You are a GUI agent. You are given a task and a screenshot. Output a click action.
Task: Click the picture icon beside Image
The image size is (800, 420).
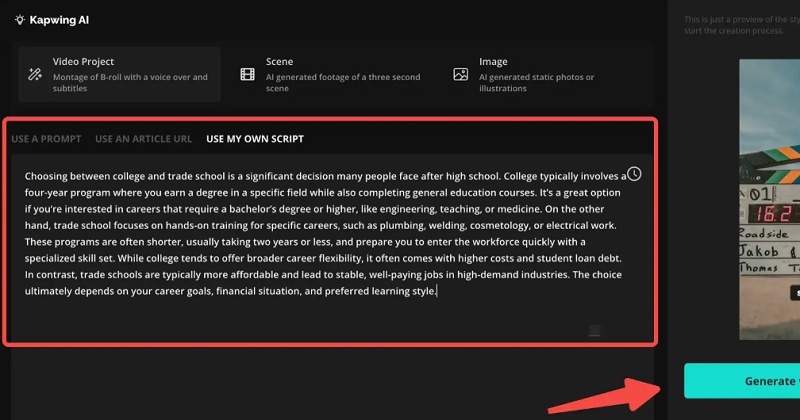coord(460,74)
